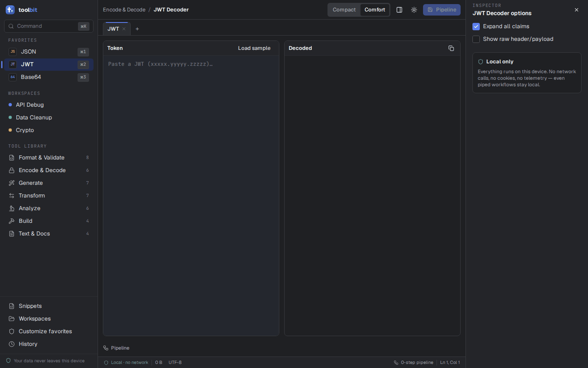Image resolution: width=588 pixels, height=368 pixels.
Task: Expand the Analyze category
Action: click(x=49, y=209)
